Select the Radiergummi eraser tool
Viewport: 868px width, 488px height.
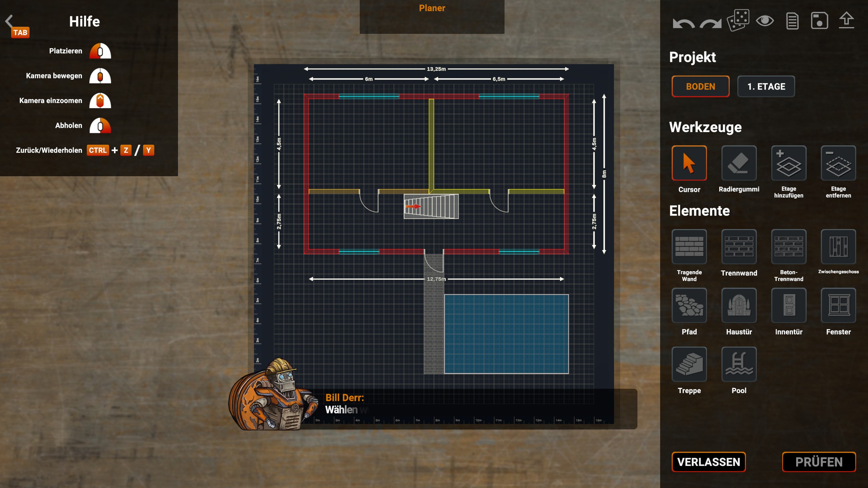[739, 163]
